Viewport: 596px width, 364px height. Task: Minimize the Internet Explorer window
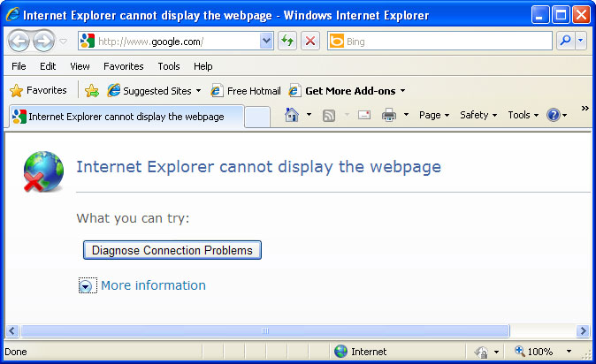click(x=540, y=15)
